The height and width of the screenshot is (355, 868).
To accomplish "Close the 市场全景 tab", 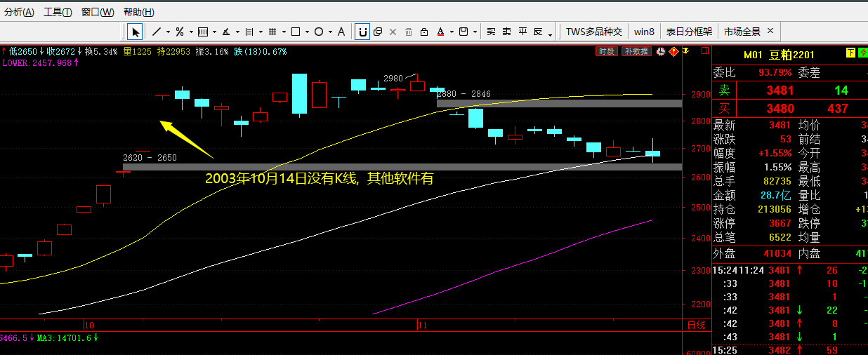I will [x=770, y=31].
